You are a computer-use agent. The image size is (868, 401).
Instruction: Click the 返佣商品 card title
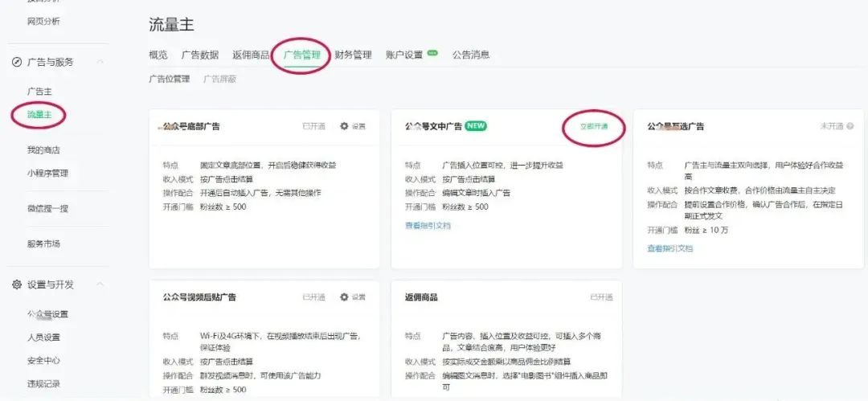421,297
